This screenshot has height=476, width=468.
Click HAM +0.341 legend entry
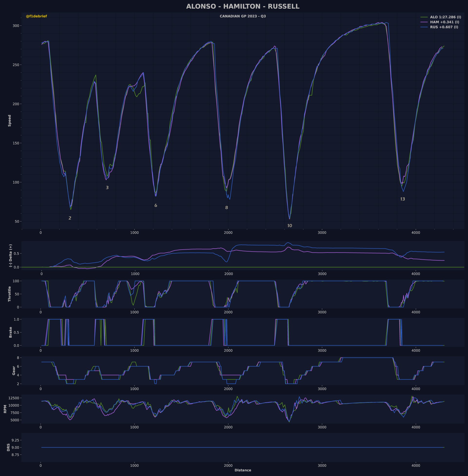(x=444, y=22)
